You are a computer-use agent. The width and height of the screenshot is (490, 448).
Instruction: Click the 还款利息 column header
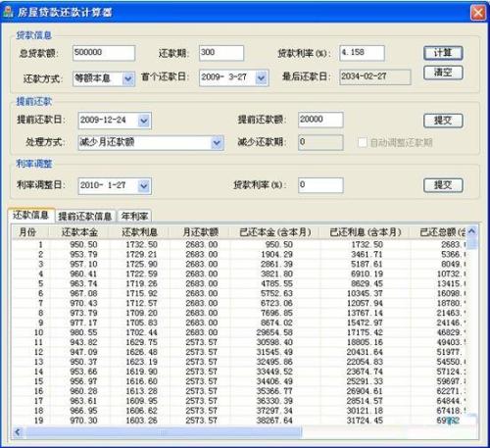pos(139,232)
